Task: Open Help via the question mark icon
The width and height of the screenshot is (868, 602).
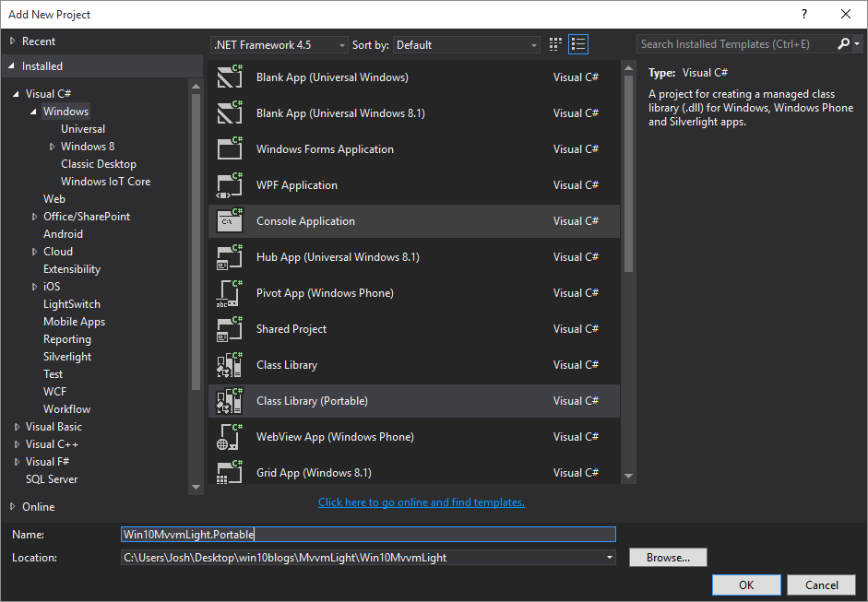Action: point(803,14)
